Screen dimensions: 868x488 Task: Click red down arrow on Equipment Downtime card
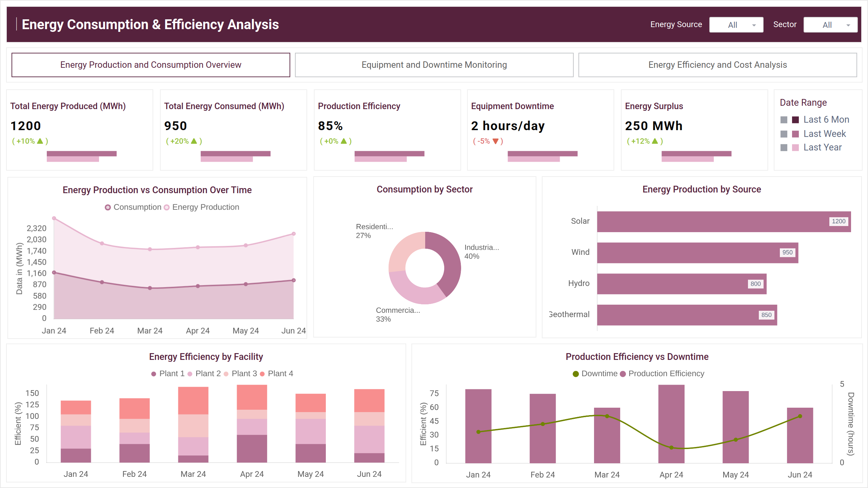tap(495, 141)
